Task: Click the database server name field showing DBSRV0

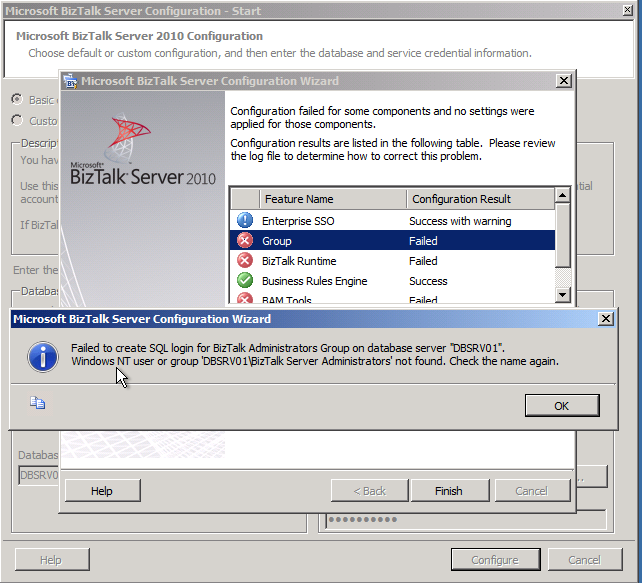Action: click(39, 475)
